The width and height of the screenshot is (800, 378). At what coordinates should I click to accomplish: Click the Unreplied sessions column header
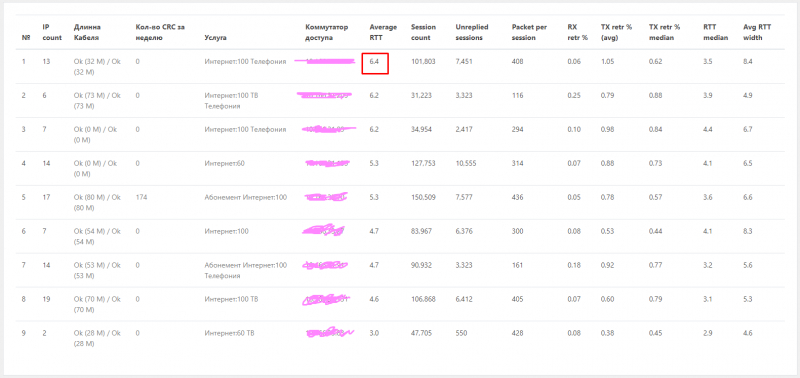click(x=472, y=32)
